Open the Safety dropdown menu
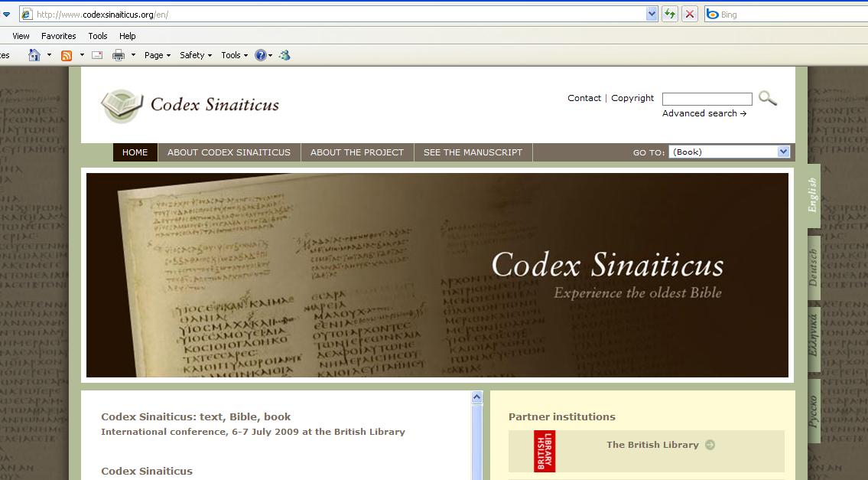The width and height of the screenshot is (868, 480). tap(193, 54)
